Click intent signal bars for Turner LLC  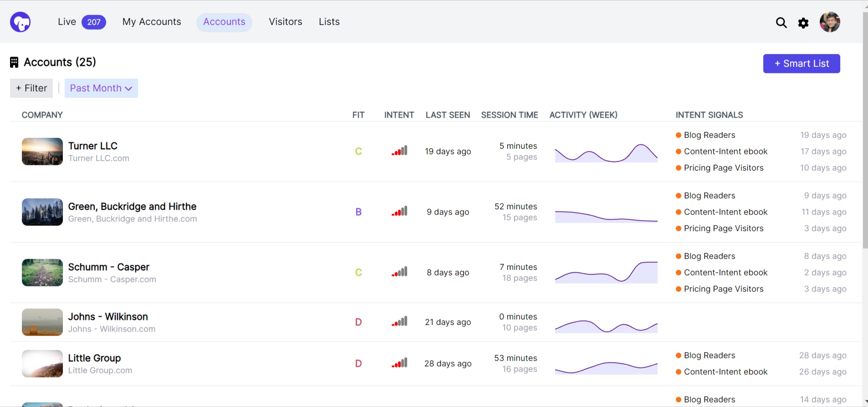pyautogui.click(x=399, y=151)
